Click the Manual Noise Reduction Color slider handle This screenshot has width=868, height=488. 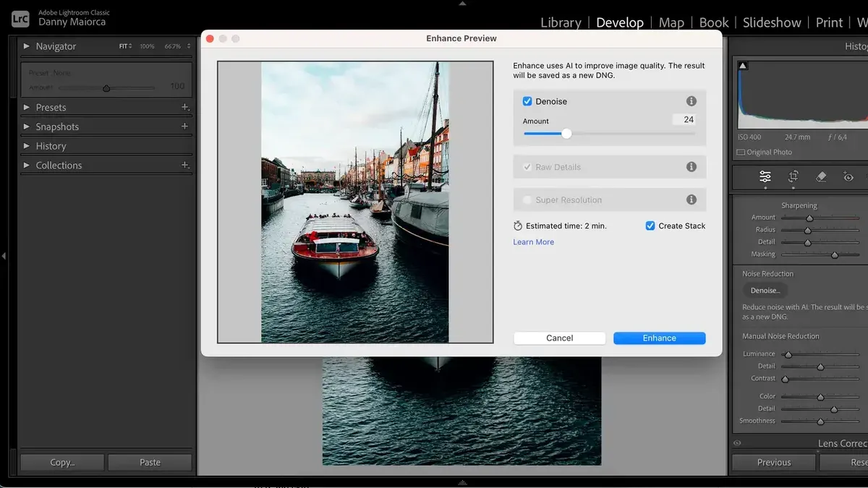click(x=820, y=397)
